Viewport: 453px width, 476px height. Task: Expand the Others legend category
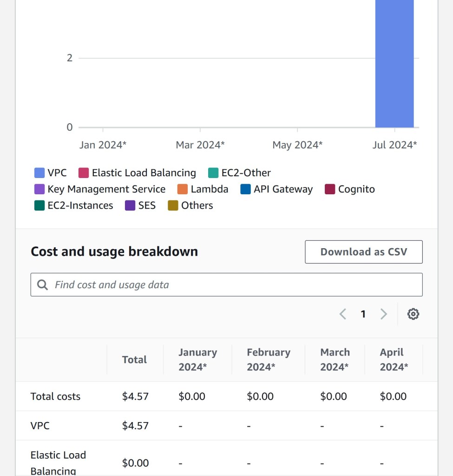[190, 205]
